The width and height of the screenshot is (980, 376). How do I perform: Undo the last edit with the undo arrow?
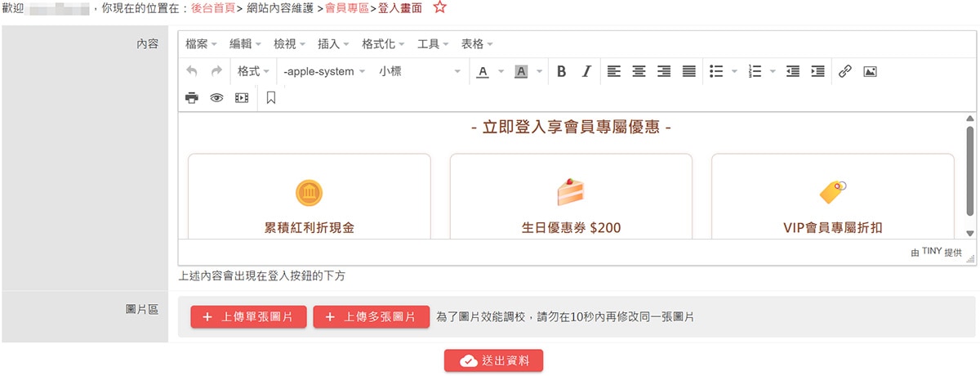pyautogui.click(x=192, y=72)
